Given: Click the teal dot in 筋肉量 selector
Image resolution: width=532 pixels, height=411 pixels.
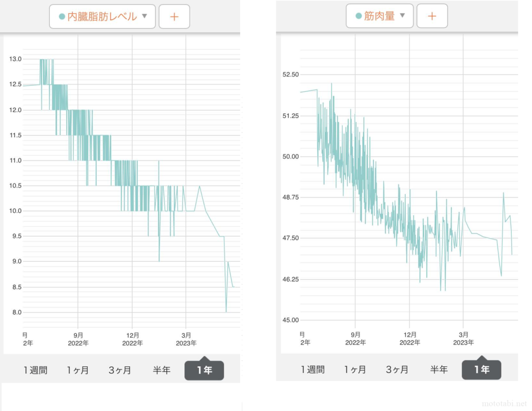Looking at the screenshot, I should tap(358, 16).
